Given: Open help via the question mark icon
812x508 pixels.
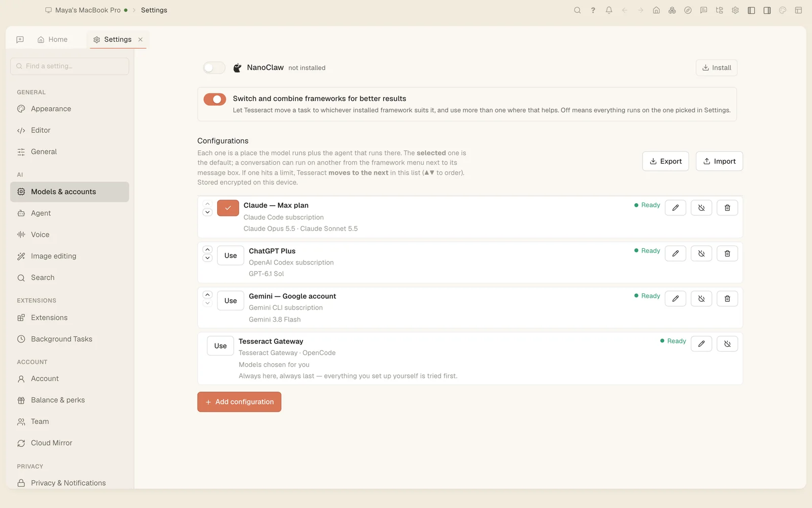Looking at the screenshot, I should [593, 10].
